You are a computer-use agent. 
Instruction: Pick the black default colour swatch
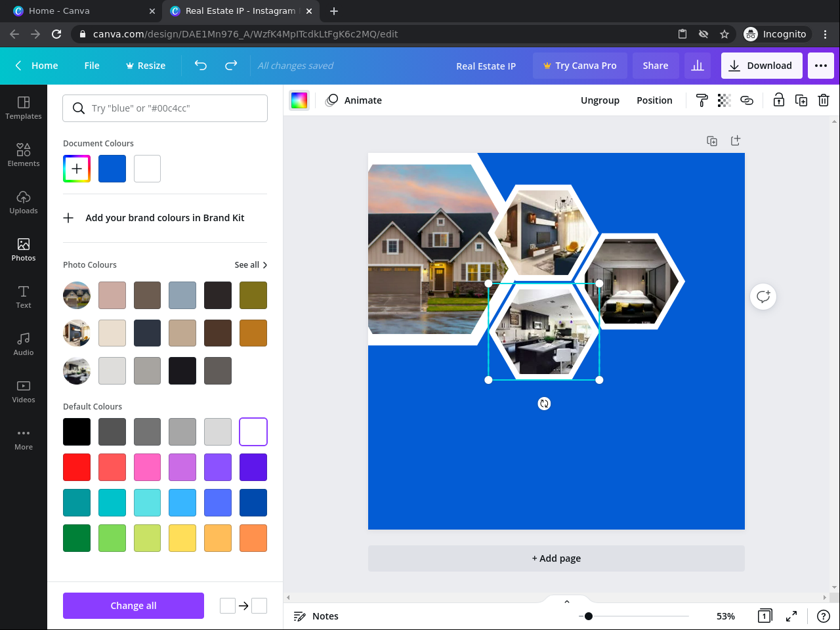tap(77, 432)
